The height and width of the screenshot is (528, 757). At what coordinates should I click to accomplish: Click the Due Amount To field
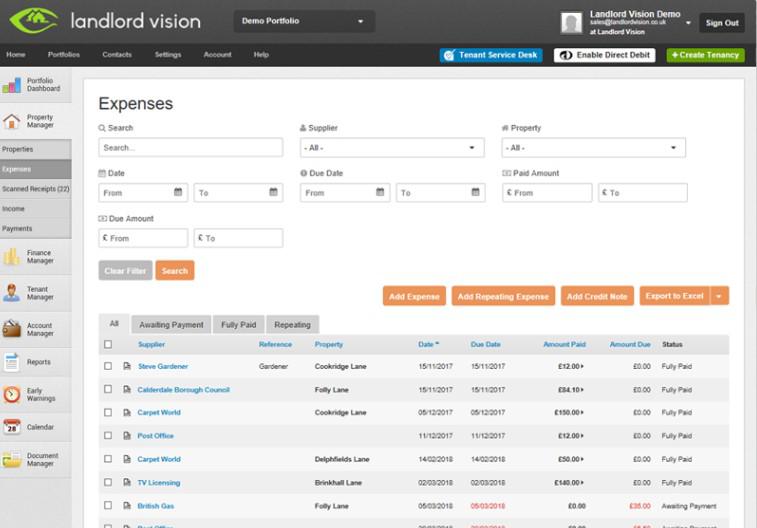pyautogui.click(x=238, y=238)
